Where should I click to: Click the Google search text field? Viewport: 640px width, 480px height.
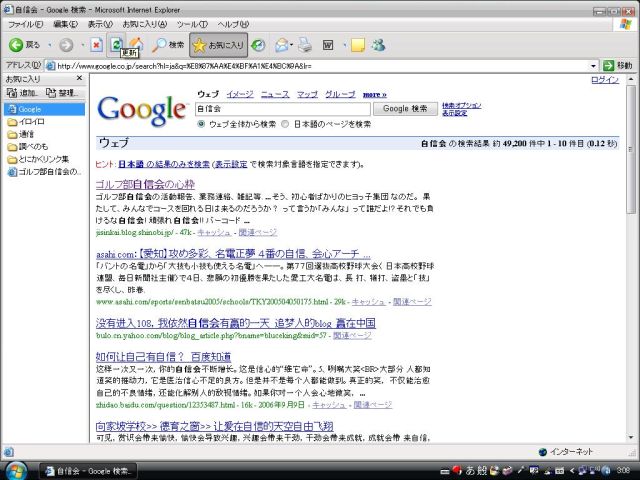coord(283,109)
